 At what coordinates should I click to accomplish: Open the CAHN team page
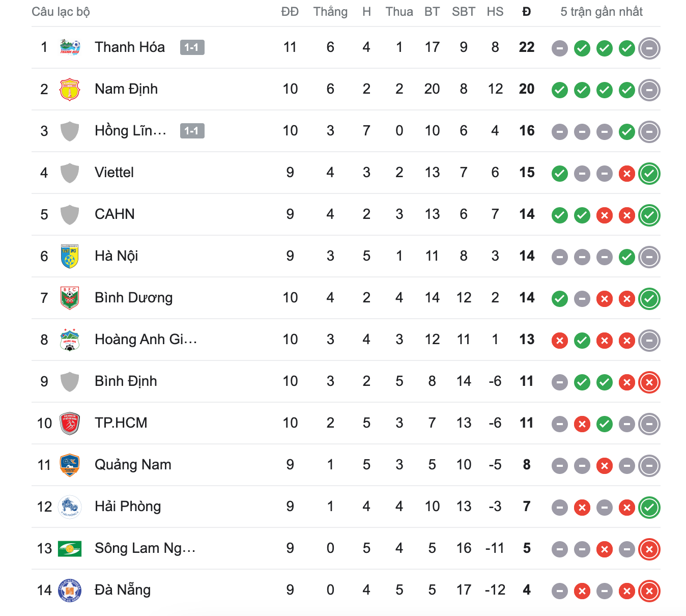(x=115, y=214)
